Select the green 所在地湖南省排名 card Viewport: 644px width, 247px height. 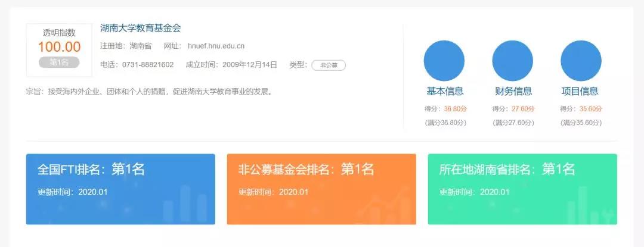tap(522, 189)
